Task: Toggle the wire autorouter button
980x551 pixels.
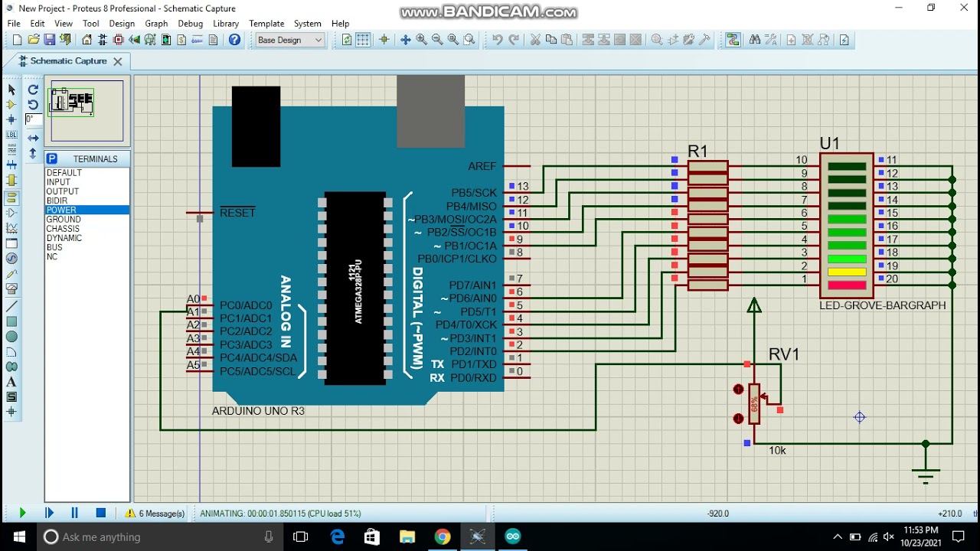Action: tap(733, 40)
